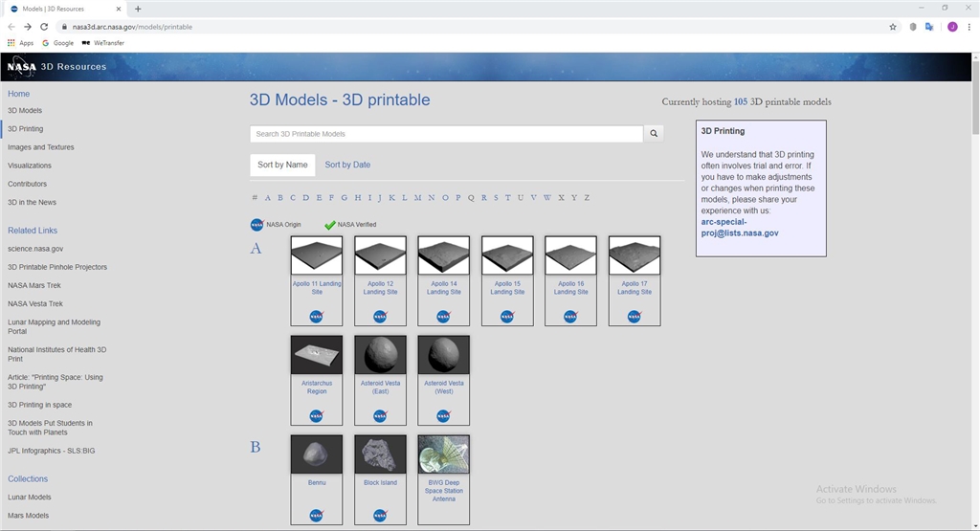Open the Aristarchus Region model thumbnail
The height and width of the screenshot is (531, 980).
316,355
